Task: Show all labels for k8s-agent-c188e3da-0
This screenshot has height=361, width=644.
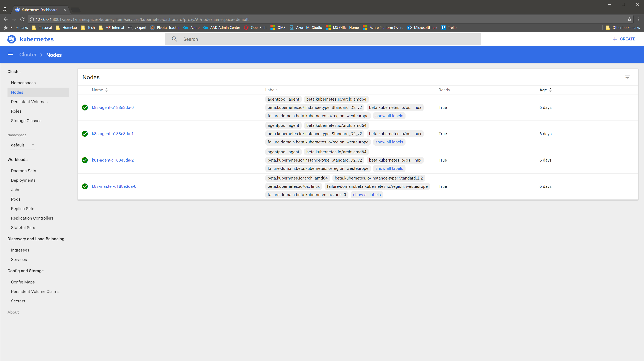Action: [389, 116]
